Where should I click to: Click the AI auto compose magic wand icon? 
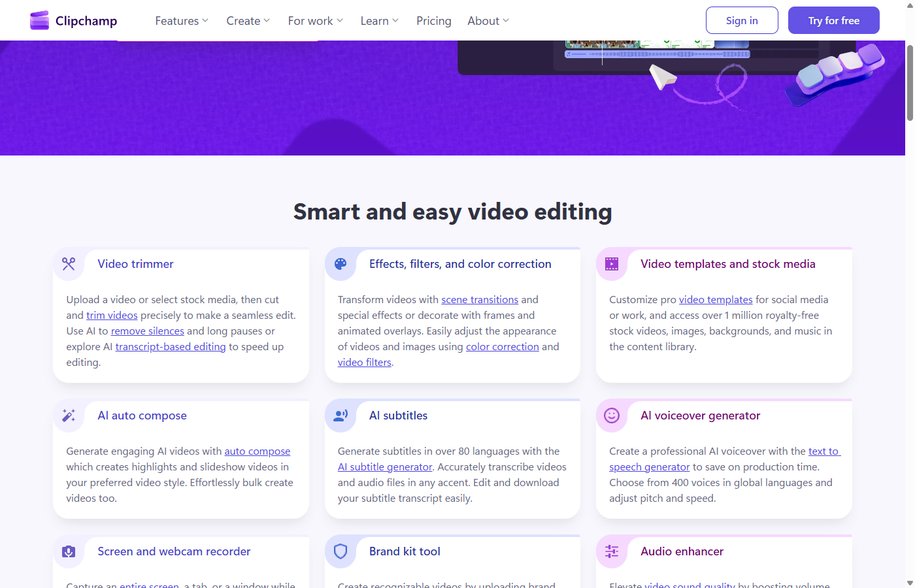coord(69,416)
